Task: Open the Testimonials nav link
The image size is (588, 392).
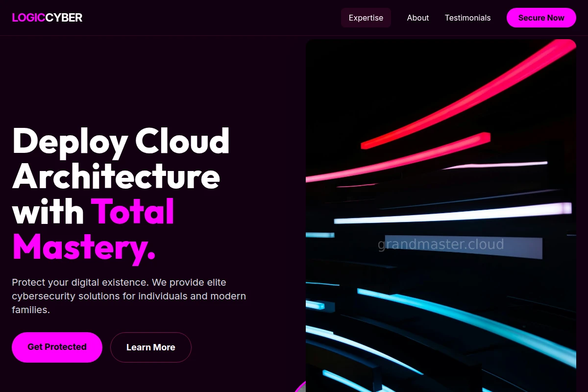Action: coord(467,18)
